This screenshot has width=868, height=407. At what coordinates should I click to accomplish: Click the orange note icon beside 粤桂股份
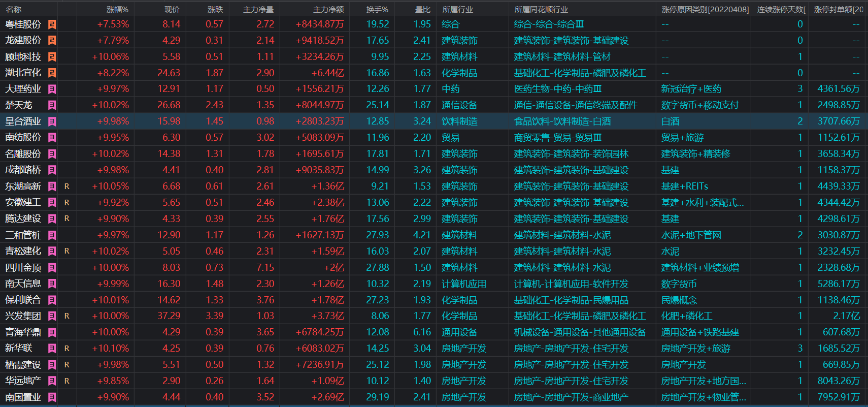point(52,24)
